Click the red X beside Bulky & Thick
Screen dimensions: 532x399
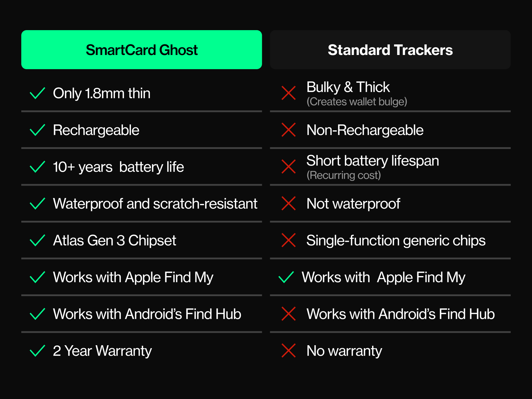pos(288,93)
